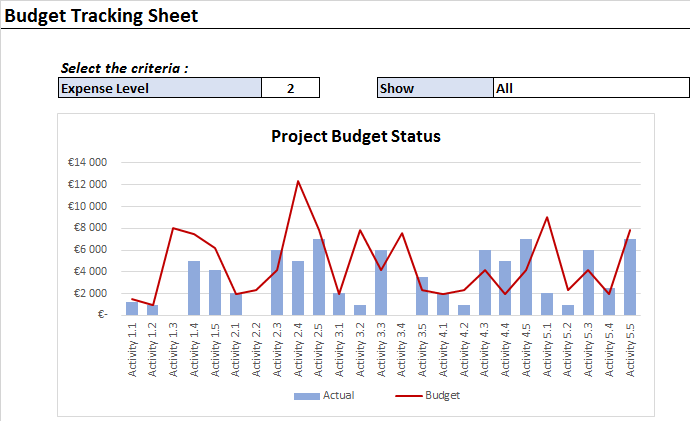Click the Actual bar for Activity 4.5
This screenshot has width=690, height=421.
526,277
